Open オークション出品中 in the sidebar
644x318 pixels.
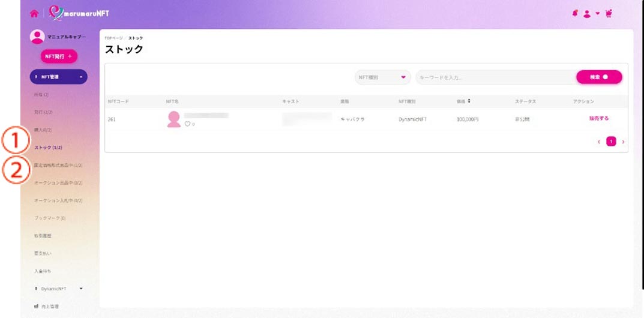click(x=58, y=182)
